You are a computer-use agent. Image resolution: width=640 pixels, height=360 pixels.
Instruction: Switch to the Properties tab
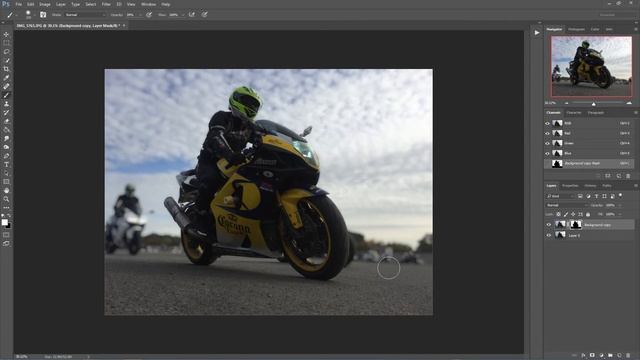570,186
